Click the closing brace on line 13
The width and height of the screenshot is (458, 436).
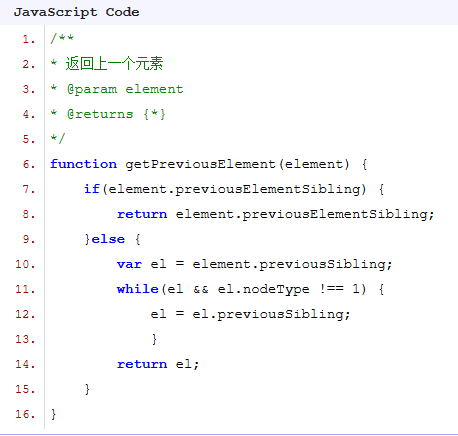(x=154, y=339)
